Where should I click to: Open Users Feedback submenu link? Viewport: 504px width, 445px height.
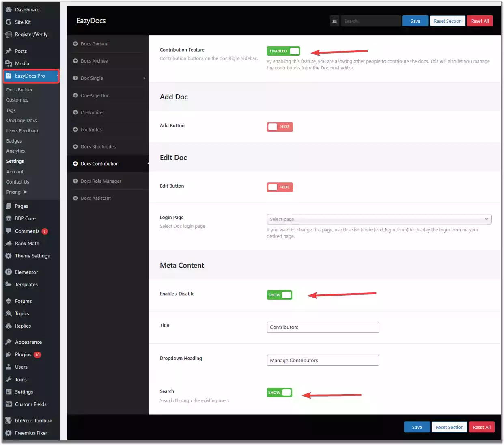[x=23, y=131]
